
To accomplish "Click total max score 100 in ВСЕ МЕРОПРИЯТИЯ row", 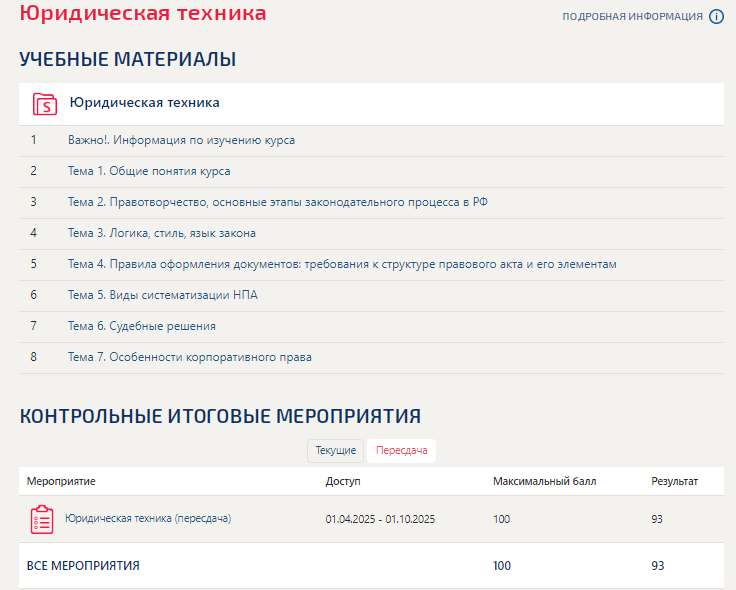I will [501, 566].
